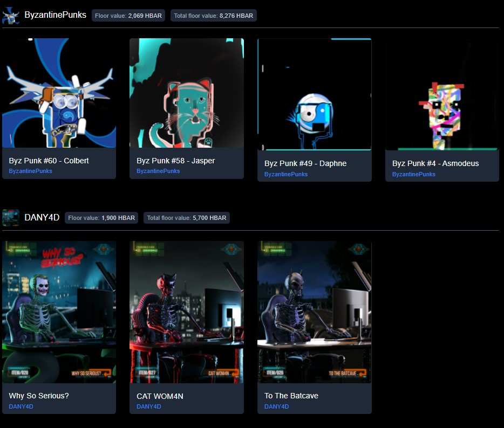Follow ByzantinePunks link under Jasper card
The width and height of the screenshot is (504, 428).
pyautogui.click(x=158, y=171)
